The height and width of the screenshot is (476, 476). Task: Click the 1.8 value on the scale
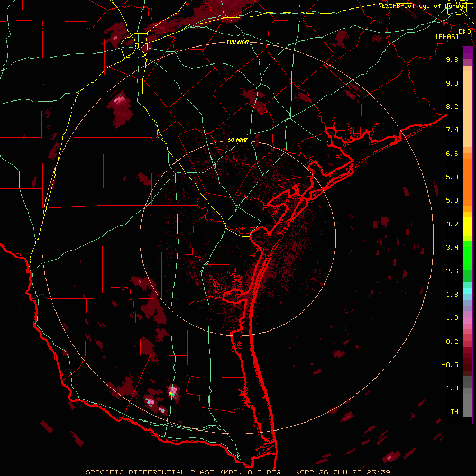(452, 295)
